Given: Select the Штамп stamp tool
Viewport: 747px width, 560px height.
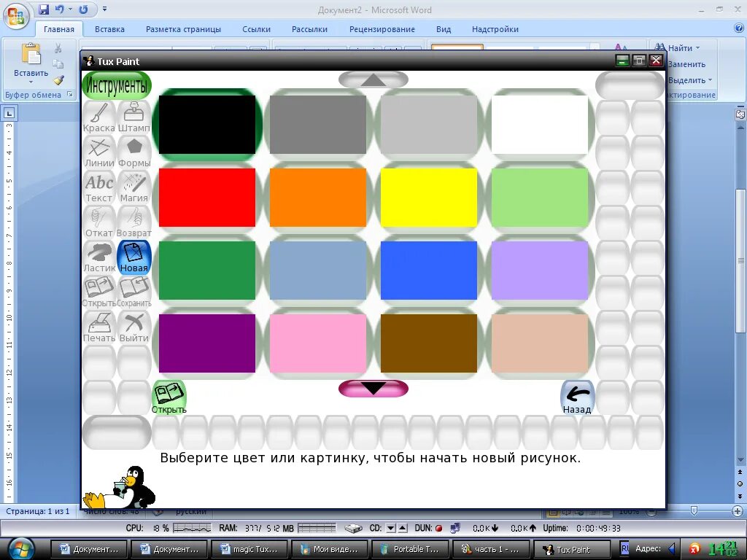Looking at the screenshot, I should [134, 117].
